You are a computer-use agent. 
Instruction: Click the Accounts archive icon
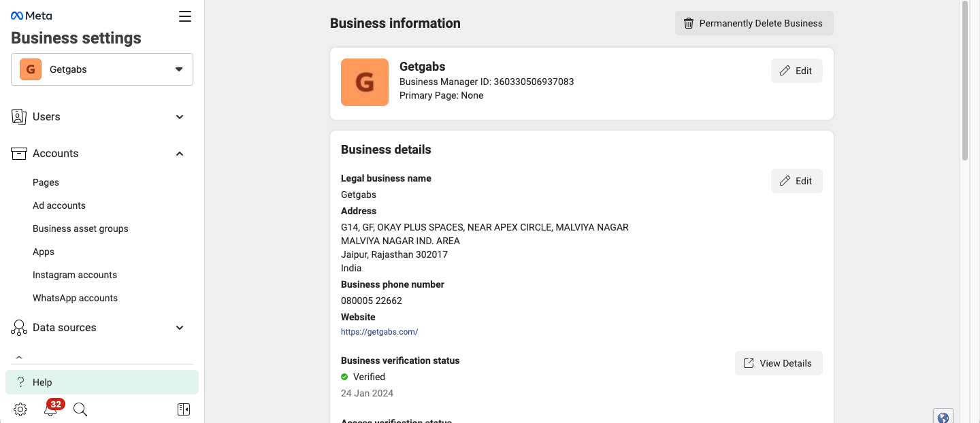[19, 154]
